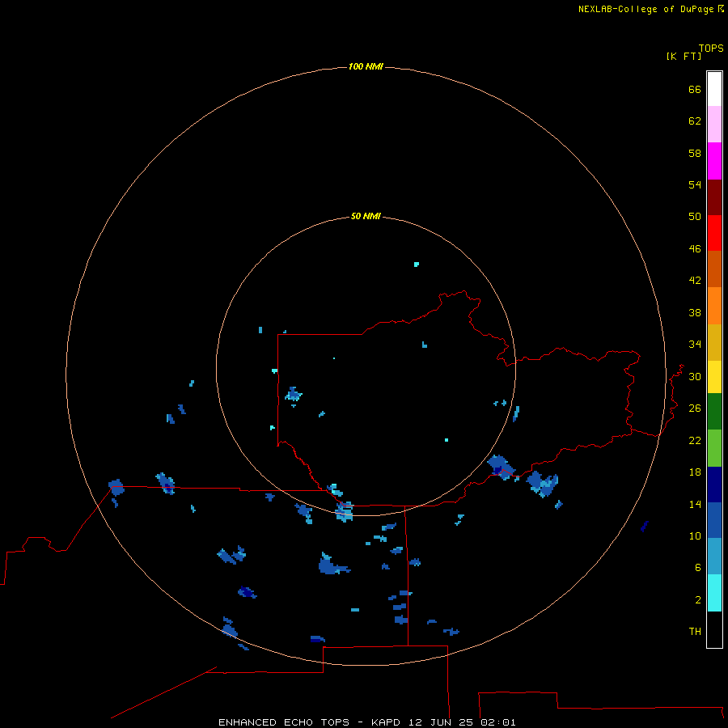Click the legend value '58'
Image resolution: width=728 pixels, height=728 pixels.
[x=695, y=153]
